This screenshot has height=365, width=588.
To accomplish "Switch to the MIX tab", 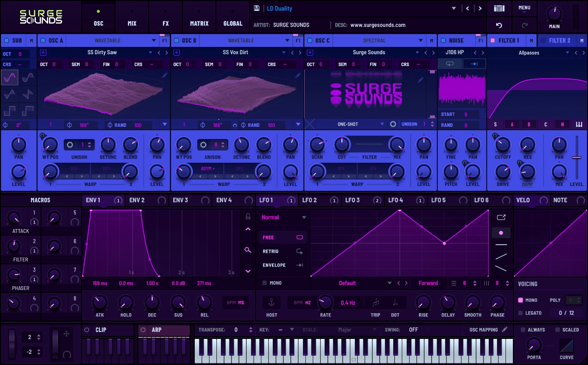I will 132,16.
